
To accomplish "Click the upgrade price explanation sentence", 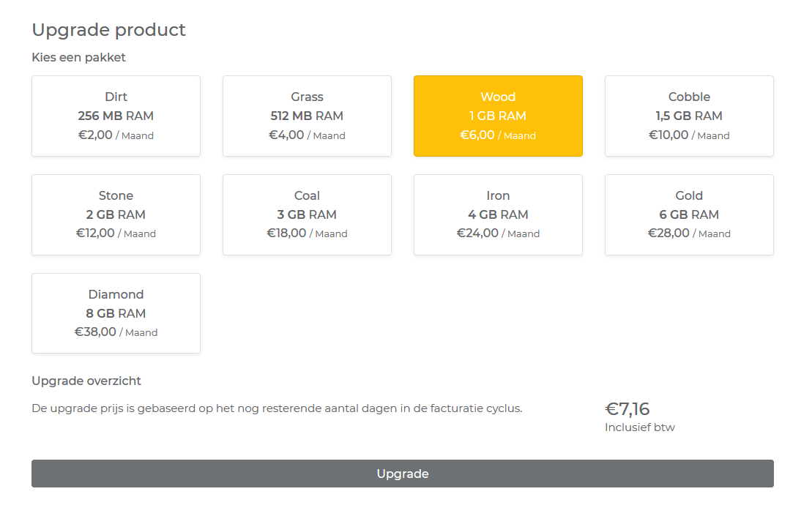I will pyautogui.click(x=277, y=408).
